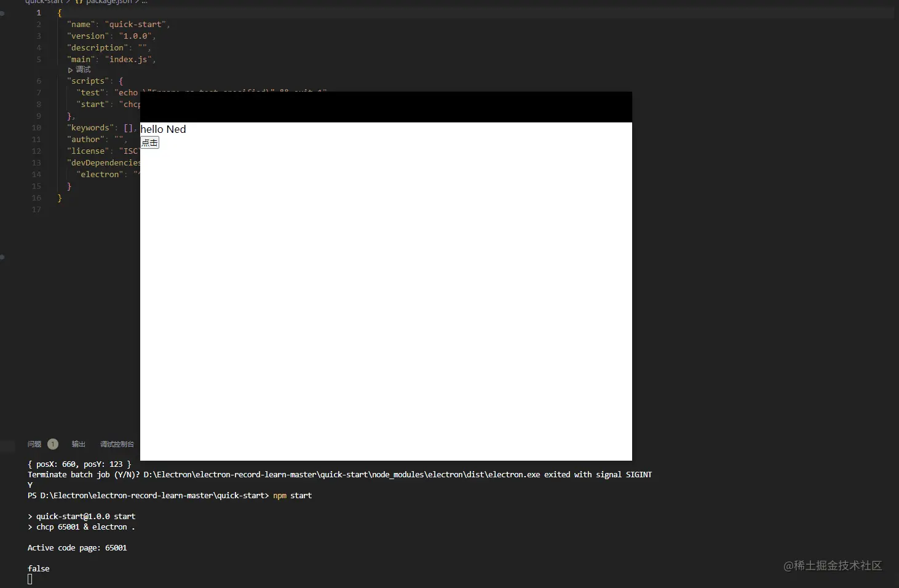Select the 调试控制台 debug console tab
899x588 pixels.
[x=117, y=444]
